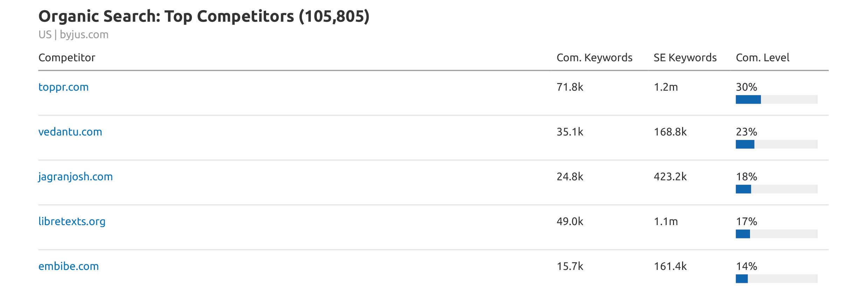
Task: Click the Organic Search Top Competitors title
Action: [204, 16]
